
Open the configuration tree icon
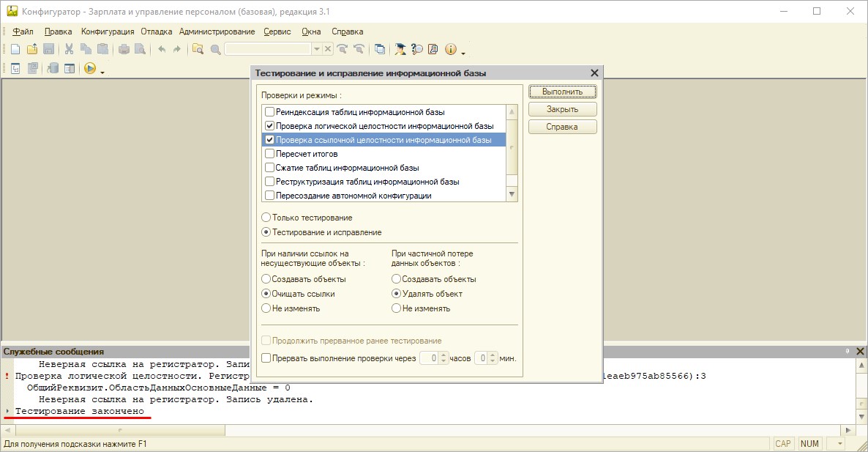click(15, 69)
